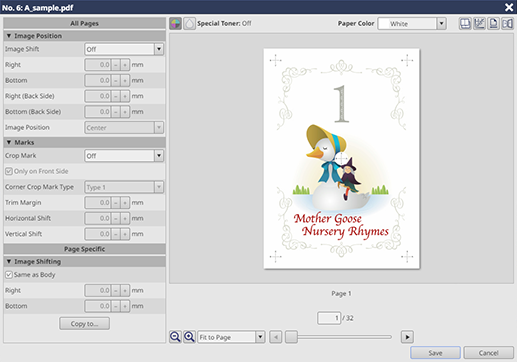Click the Vertical Shift value field
Image resolution: width=517 pixels, height=362 pixels.
pos(98,234)
